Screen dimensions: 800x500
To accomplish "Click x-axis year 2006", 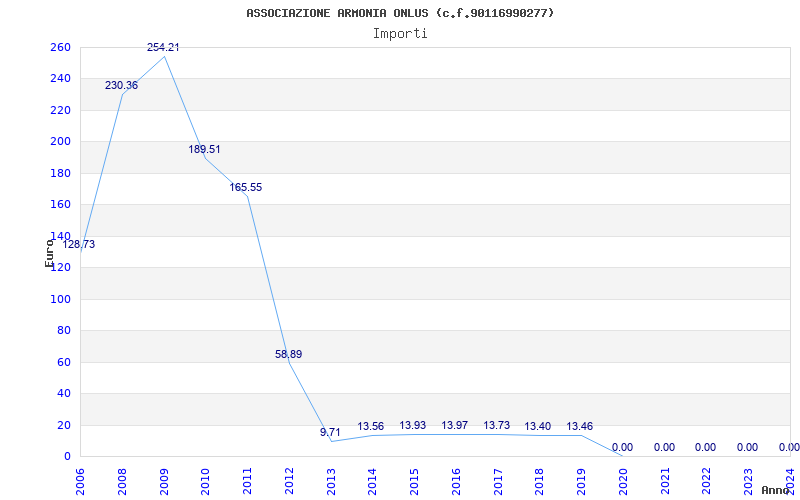I will pyautogui.click(x=81, y=482).
